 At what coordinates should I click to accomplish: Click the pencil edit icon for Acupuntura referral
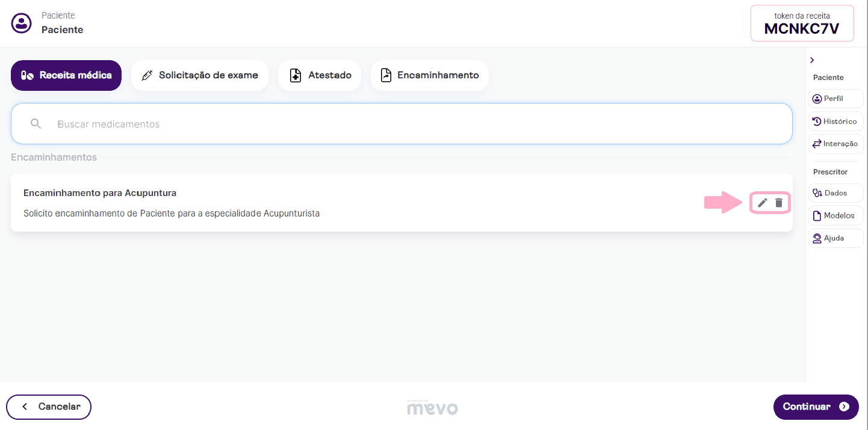click(x=762, y=203)
